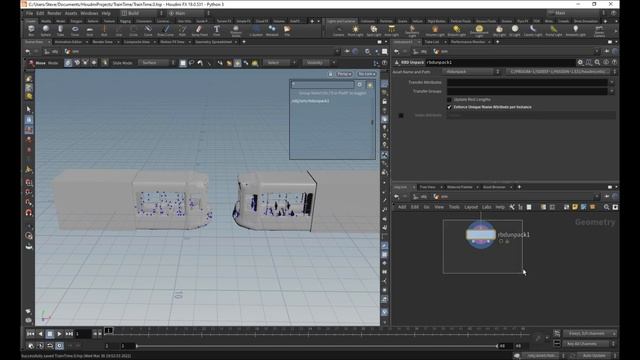Add a Caustic Light from the shelf
Screen dimensions: 640x360
pyautogui.click(x=533, y=30)
